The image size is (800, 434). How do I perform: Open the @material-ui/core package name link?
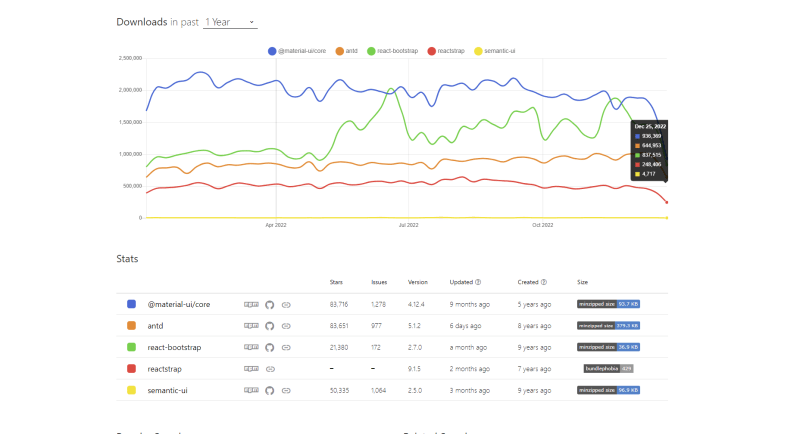(x=179, y=304)
